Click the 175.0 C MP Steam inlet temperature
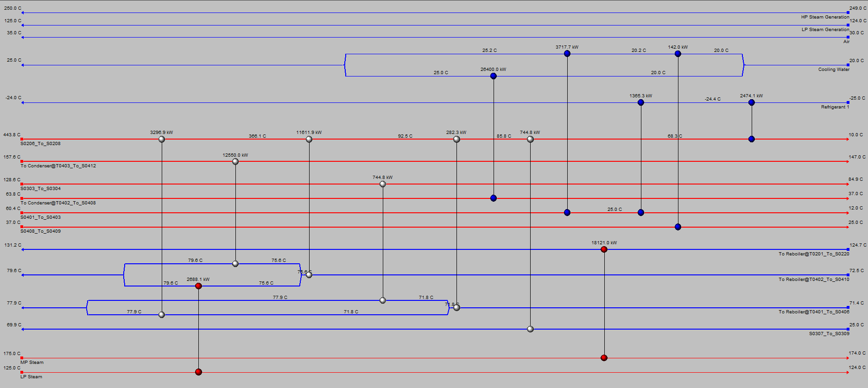This screenshot has height=388, width=868. [x=12, y=354]
